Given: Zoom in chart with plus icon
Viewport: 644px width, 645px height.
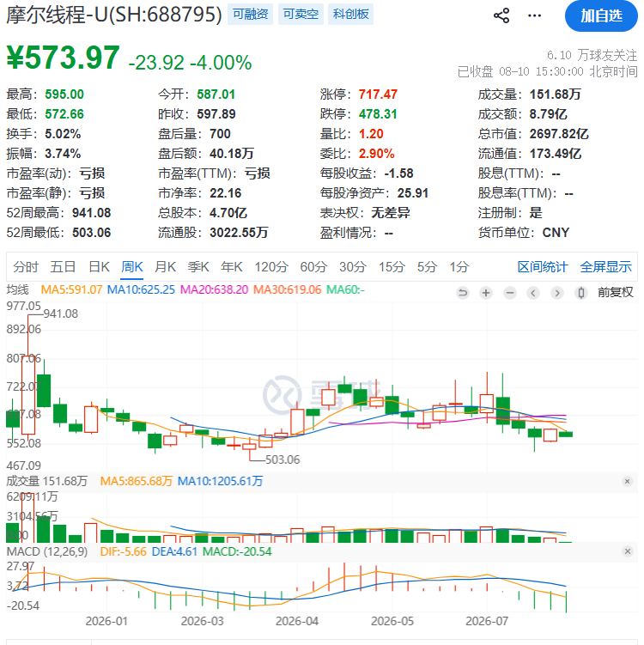Looking at the screenshot, I should tap(486, 293).
